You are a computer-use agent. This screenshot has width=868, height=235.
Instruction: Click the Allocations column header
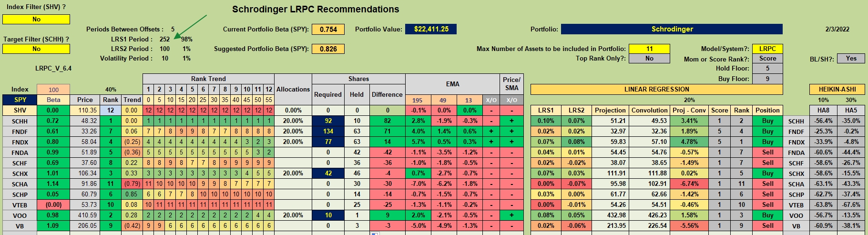[x=293, y=89]
